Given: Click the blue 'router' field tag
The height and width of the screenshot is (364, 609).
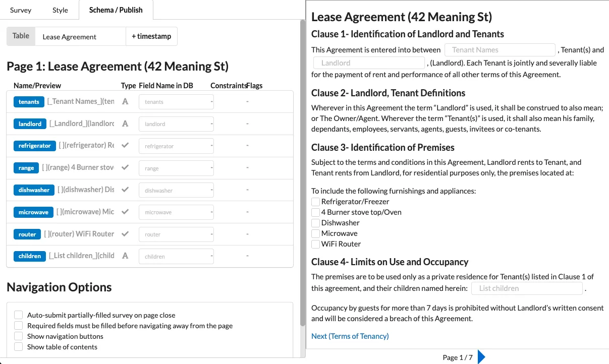Looking at the screenshot, I should tap(27, 234).
